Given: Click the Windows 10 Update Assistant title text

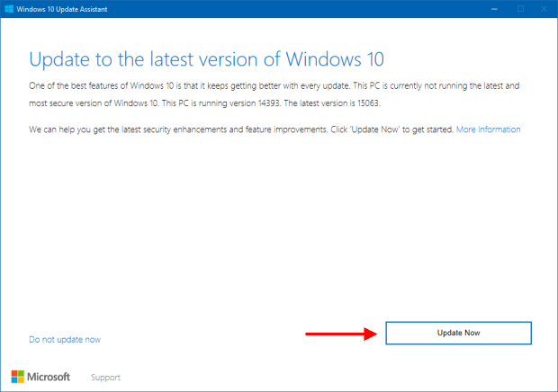Looking at the screenshot, I should pos(66,8).
